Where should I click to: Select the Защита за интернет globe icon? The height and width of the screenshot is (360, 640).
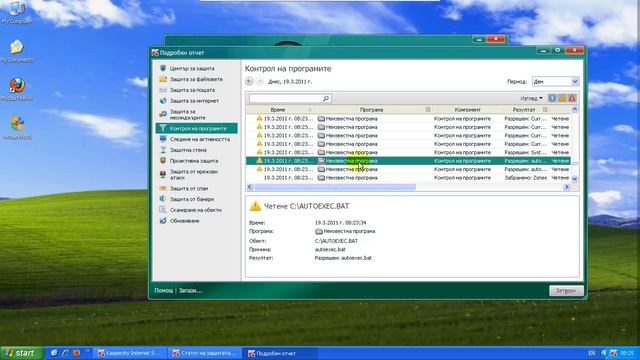163,100
